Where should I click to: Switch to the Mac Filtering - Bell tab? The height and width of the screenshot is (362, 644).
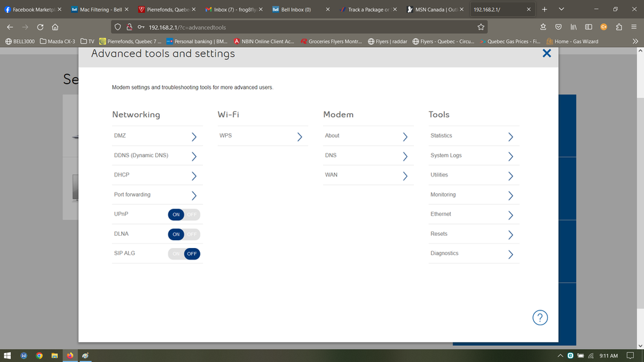point(97,10)
